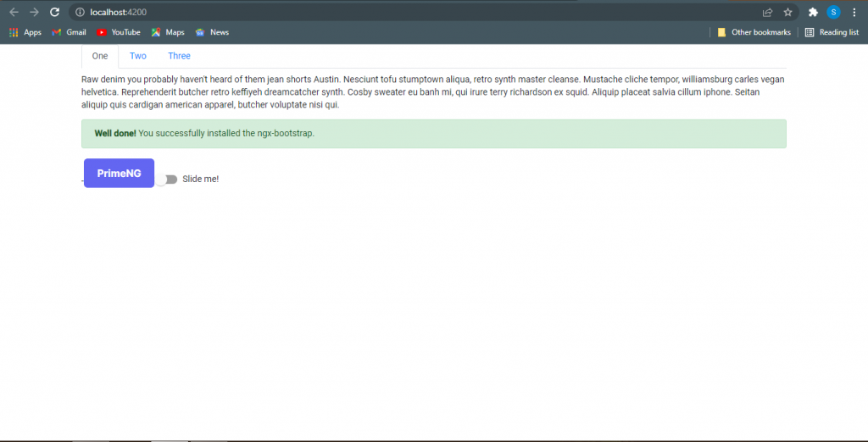The image size is (868, 442).
Task: Open the Reading list panel
Action: (x=832, y=32)
